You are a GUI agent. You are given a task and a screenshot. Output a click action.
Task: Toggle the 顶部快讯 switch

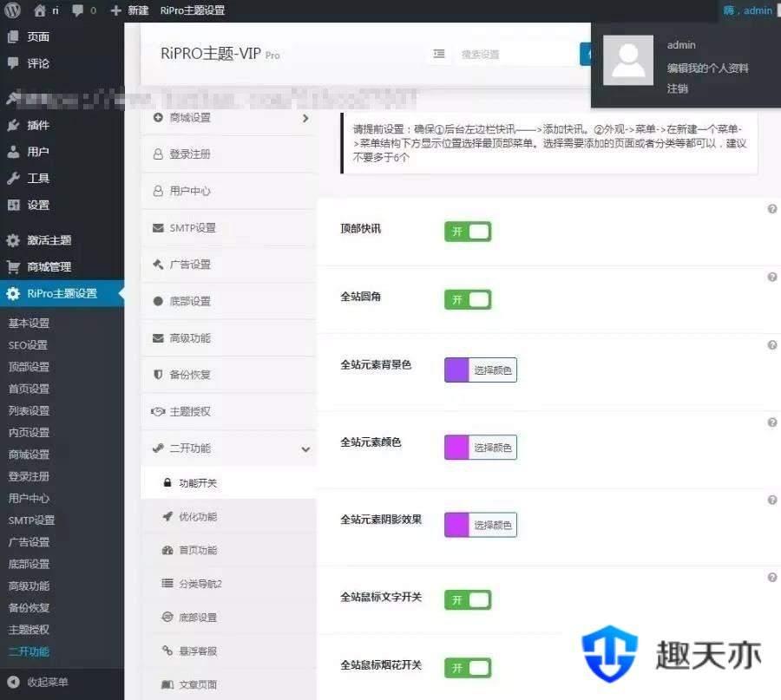(468, 232)
